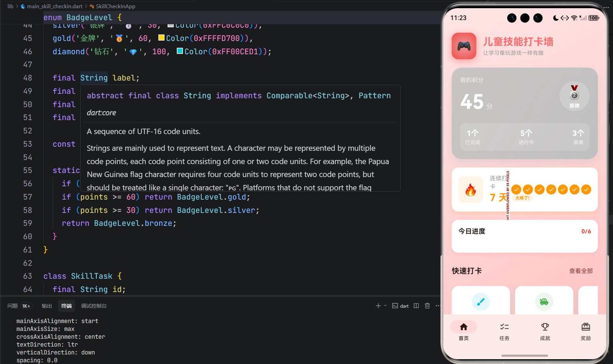Open launch profile dropdown beside new terminal
The image size is (613, 364).
385,306
